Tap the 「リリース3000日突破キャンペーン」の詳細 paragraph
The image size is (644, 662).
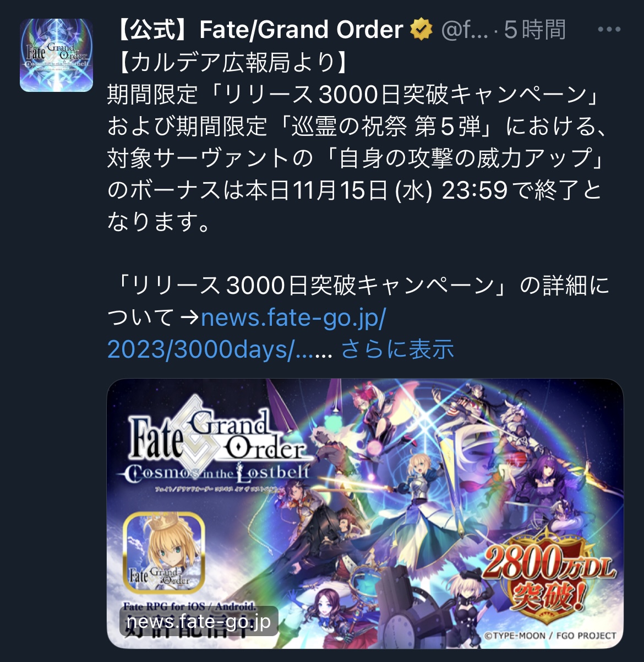358,302
